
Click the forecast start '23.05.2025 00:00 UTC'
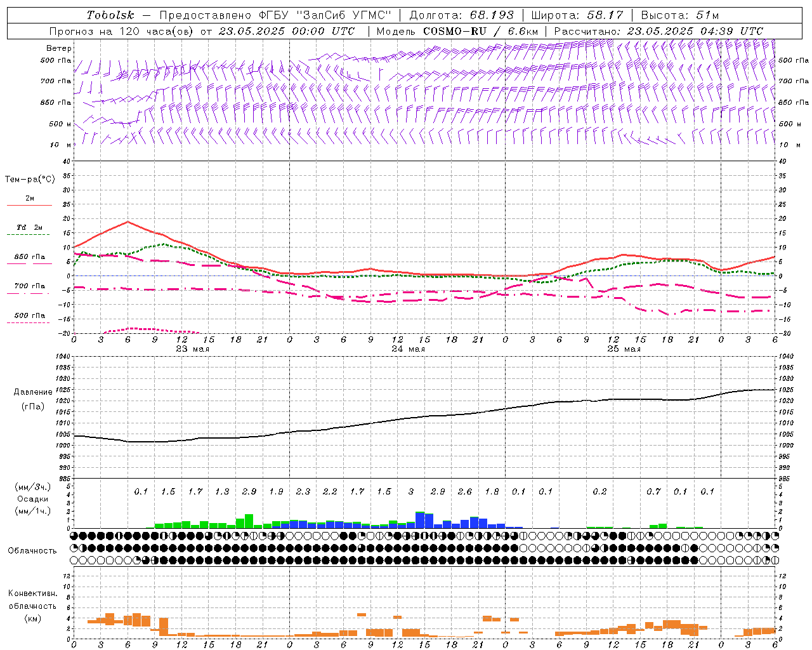pyautogui.click(x=287, y=31)
